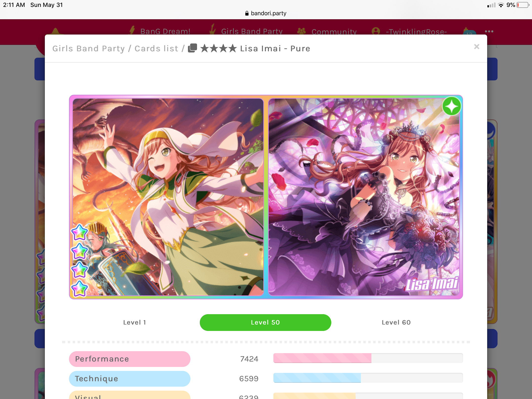View the trained Lisa Imai card art

(364, 197)
